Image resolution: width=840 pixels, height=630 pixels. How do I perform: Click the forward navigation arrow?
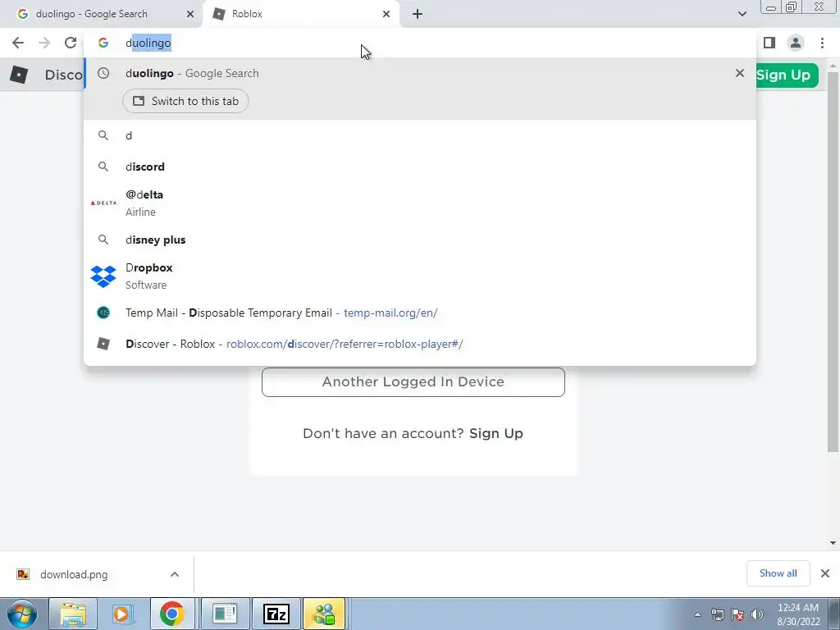(x=44, y=43)
